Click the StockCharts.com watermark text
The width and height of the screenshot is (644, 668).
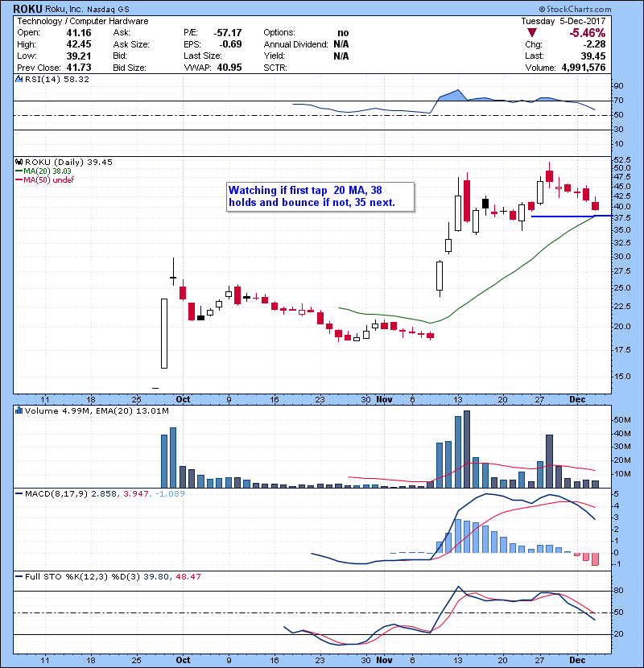click(575, 9)
